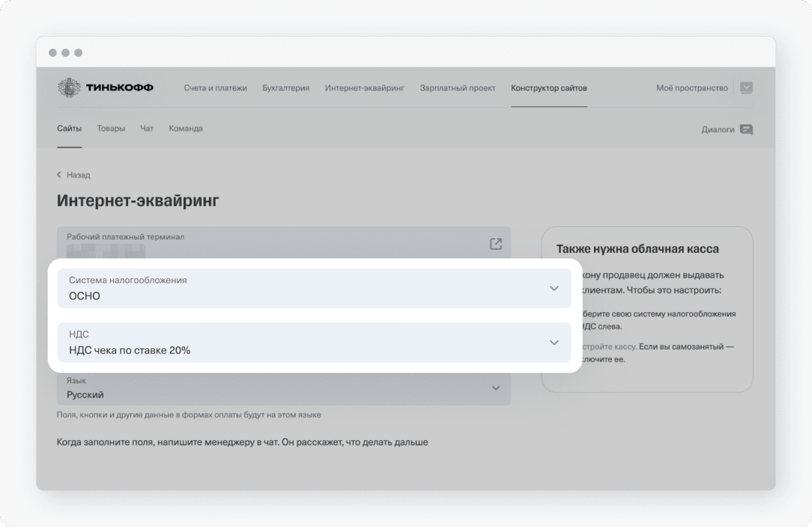Select the Русский language value

[x=85, y=395]
